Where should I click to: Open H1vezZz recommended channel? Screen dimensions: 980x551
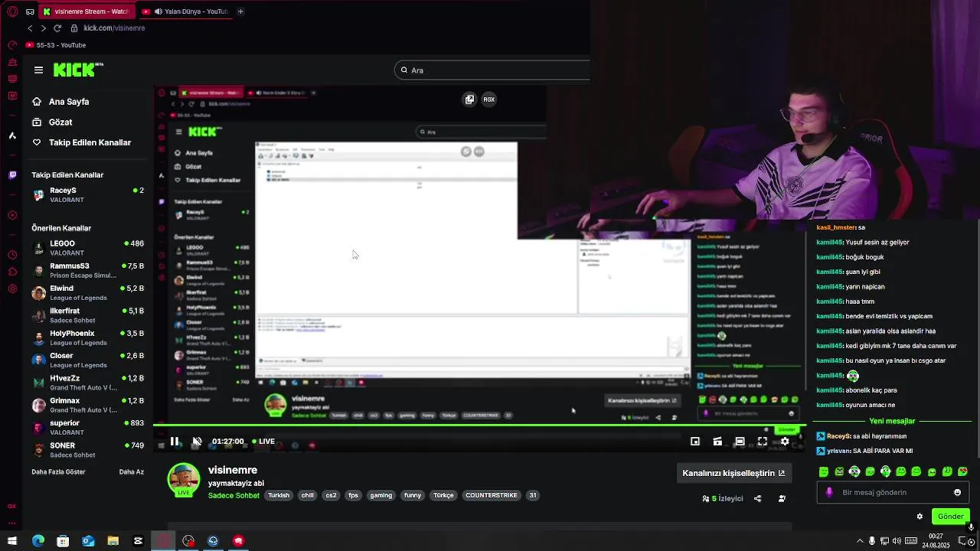point(87,383)
